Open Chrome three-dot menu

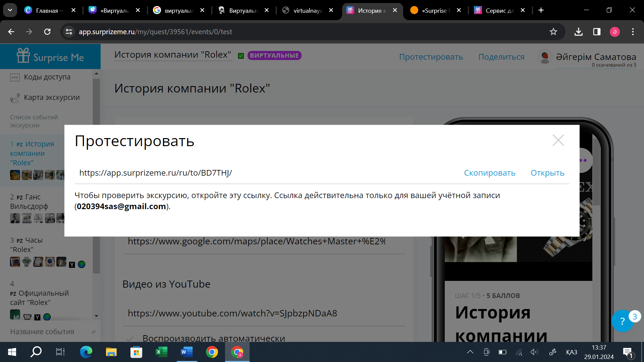(633, 32)
